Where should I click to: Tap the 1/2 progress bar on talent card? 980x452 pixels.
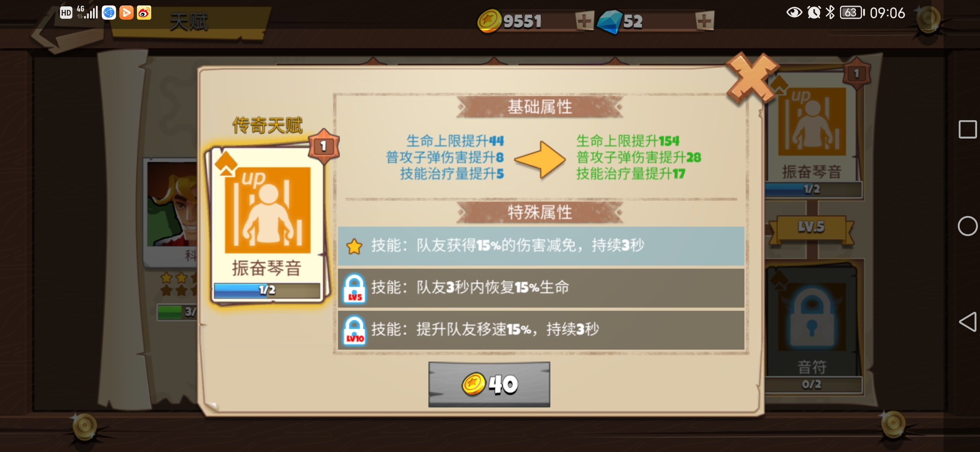pyautogui.click(x=267, y=290)
